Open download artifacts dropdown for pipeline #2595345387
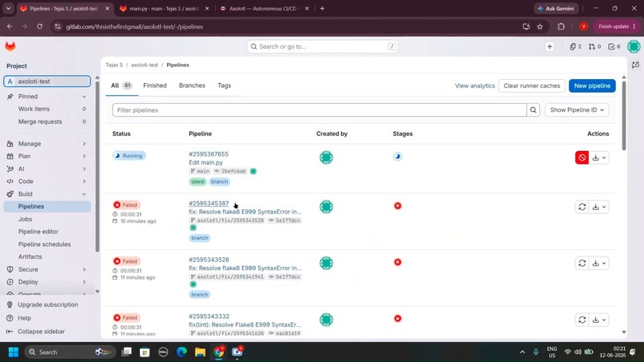The height and width of the screenshot is (362, 644). (598, 207)
